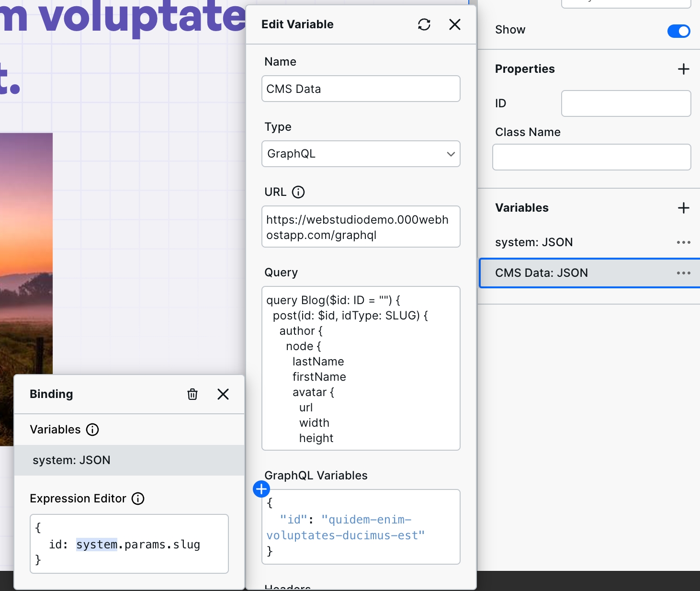This screenshot has width=700, height=591.
Task: Toggle the Show switch off
Action: (679, 31)
